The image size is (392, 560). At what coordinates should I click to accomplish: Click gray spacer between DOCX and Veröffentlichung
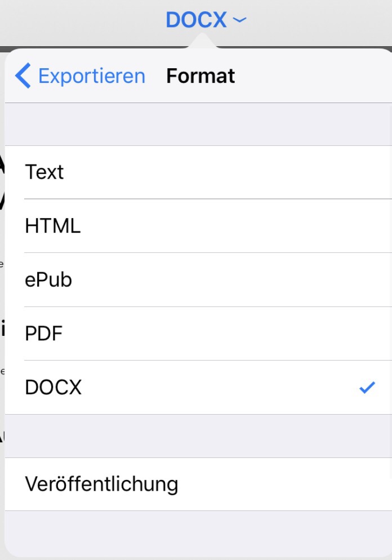(x=197, y=435)
